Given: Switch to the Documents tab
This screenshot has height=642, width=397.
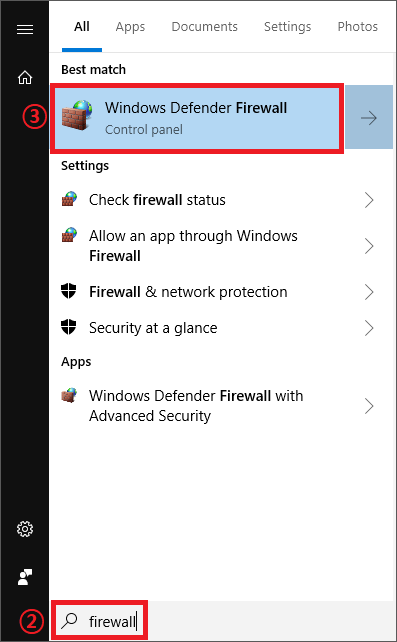Looking at the screenshot, I should click(204, 27).
